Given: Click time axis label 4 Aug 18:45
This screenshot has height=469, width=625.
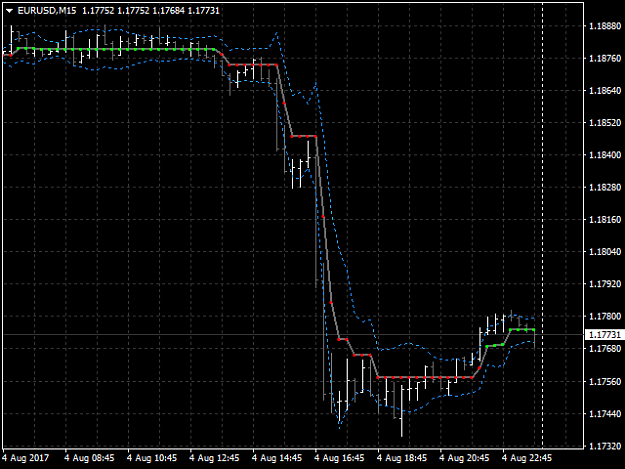Looking at the screenshot, I should pyautogui.click(x=402, y=458).
